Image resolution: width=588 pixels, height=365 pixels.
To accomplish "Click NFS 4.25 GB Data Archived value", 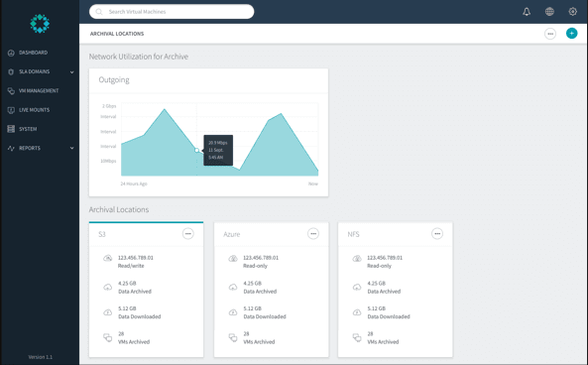I will pyautogui.click(x=376, y=284).
